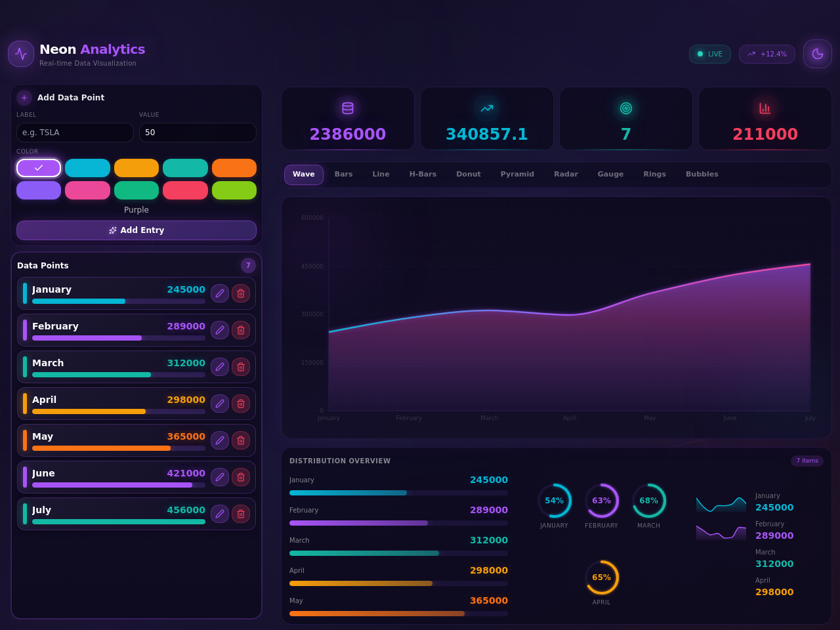The height and width of the screenshot is (630, 840).
Task: Delete the February data point
Action: (241, 330)
